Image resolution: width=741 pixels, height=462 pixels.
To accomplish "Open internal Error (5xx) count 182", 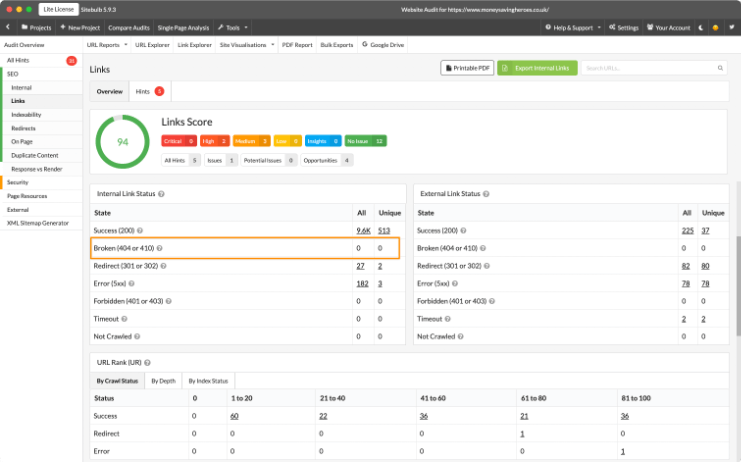I will tap(361, 284).
